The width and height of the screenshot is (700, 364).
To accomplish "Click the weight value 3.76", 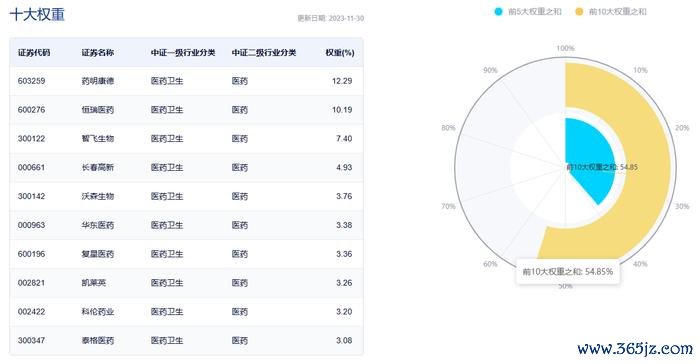I will pyautogui.click(x=344, y=196).
